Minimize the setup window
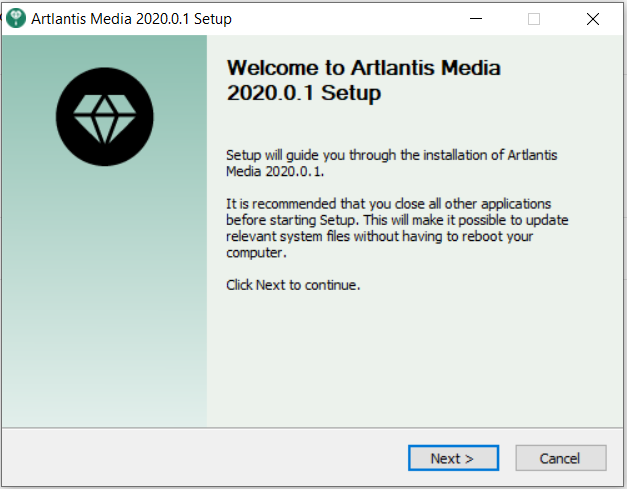This screenshot has width=627, height=489. click(x=476, y=18)
